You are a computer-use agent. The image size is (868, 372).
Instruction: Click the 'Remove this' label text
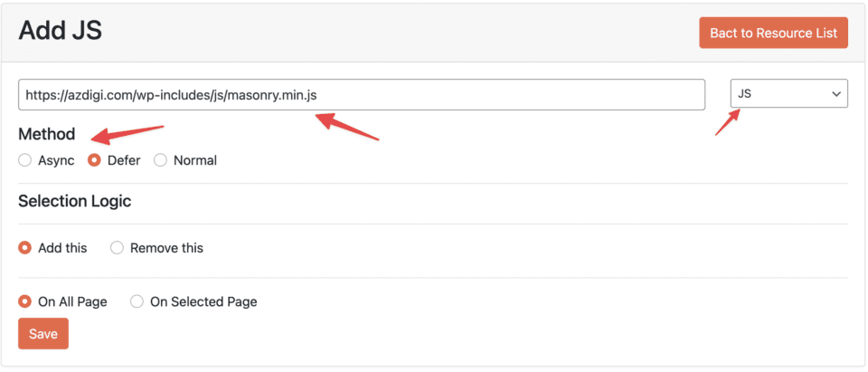[166, 248]
